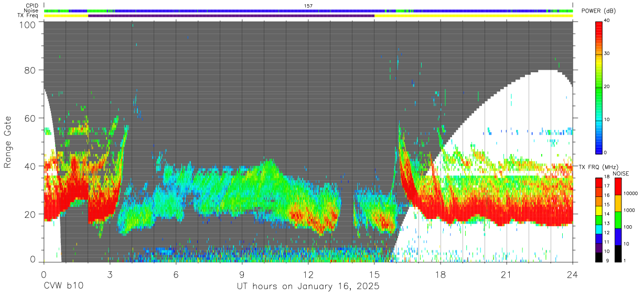This screenshot has height=297, width=644.
Task: Click the Noise strip above the plot
Action: (x=308, y=10)
